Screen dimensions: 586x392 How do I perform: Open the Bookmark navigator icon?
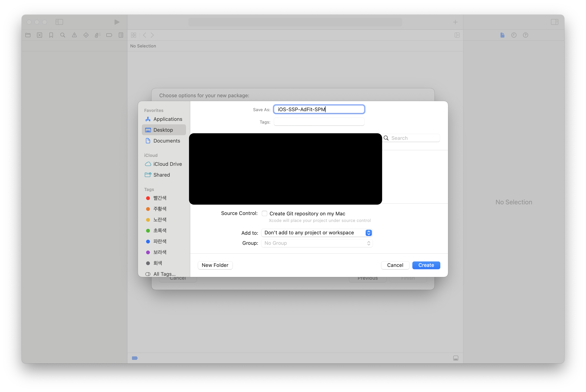(51, 35)
